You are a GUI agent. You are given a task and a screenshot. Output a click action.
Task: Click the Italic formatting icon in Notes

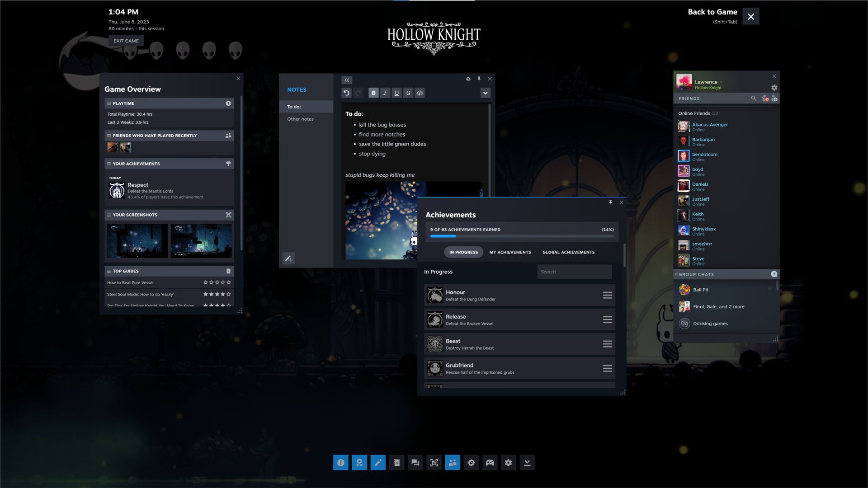point(385,93)
